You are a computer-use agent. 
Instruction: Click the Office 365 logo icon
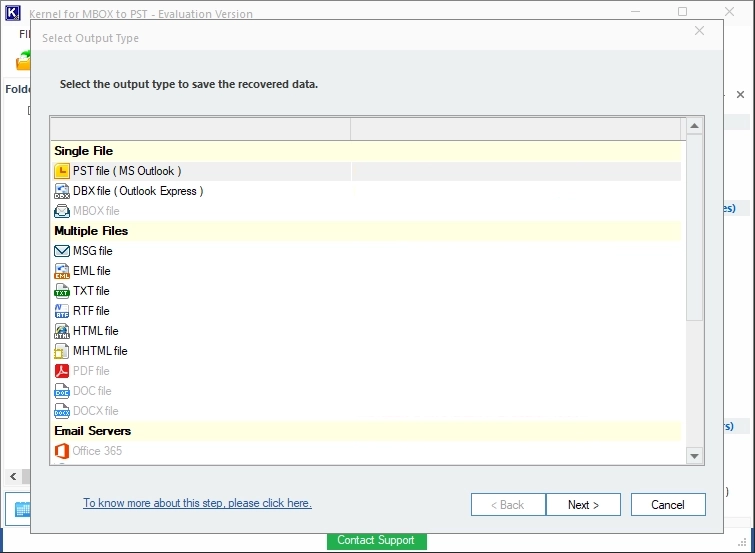[x=62, y=451]
